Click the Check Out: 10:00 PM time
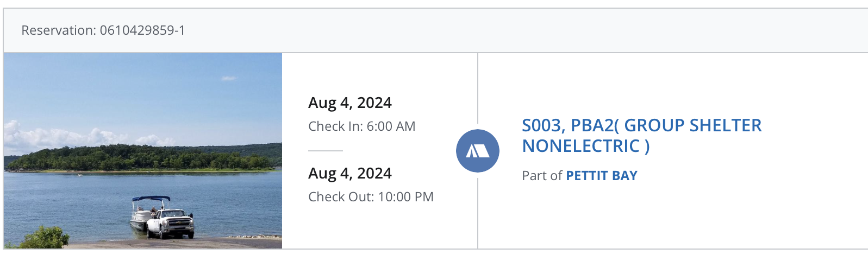The height and width of the screenshot is (261, 868). [x=371, y=197]
